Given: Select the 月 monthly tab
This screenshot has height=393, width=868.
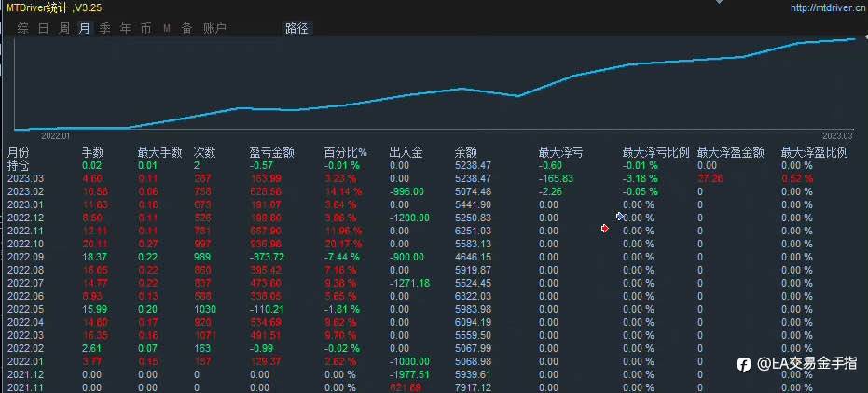Looking at the screenshot, I should 85,28.
